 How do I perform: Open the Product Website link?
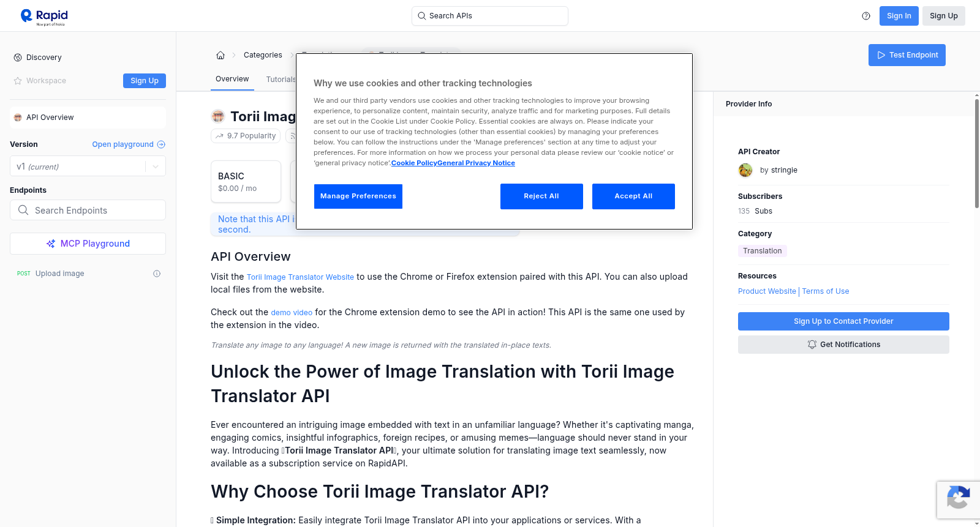tap(767, 291)
